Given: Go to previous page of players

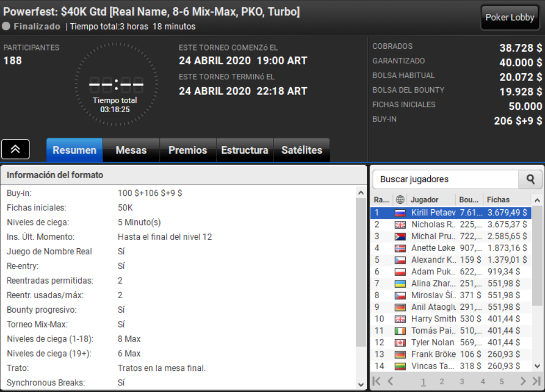Looking at the screenshot, I should (x=390, y=381).
